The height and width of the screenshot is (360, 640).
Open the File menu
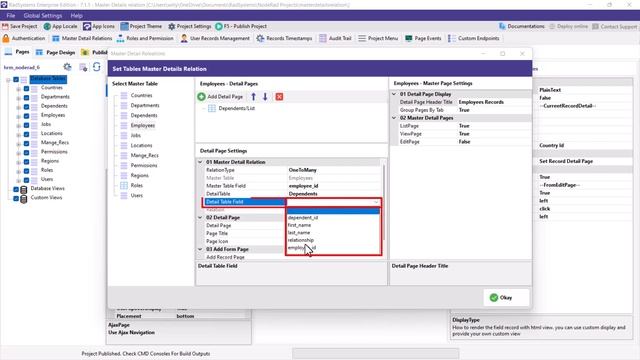pos(11,16)
